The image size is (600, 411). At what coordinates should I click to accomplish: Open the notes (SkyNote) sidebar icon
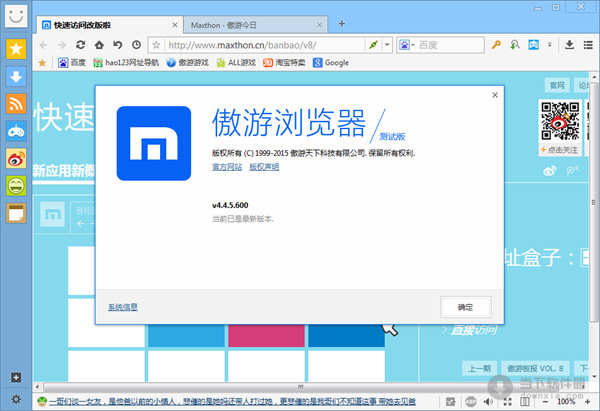(16, 213)
